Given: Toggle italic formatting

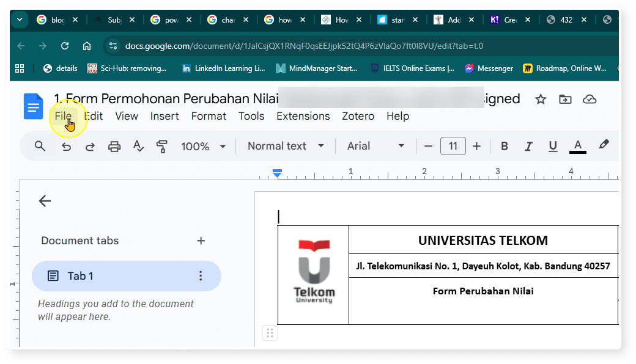Looking at the screenshot, I should [x=528, y=146].
